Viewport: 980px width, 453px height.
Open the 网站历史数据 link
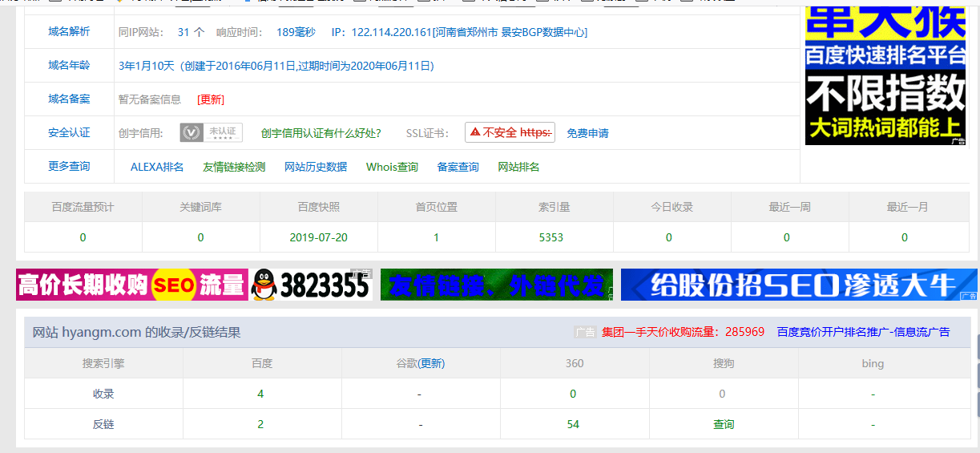coord(316,167)
